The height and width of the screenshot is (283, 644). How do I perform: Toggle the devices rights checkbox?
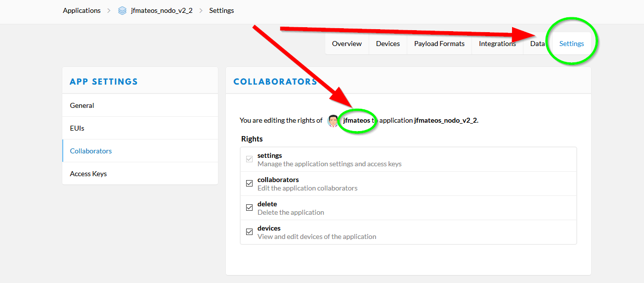click(x=249, y=232)
